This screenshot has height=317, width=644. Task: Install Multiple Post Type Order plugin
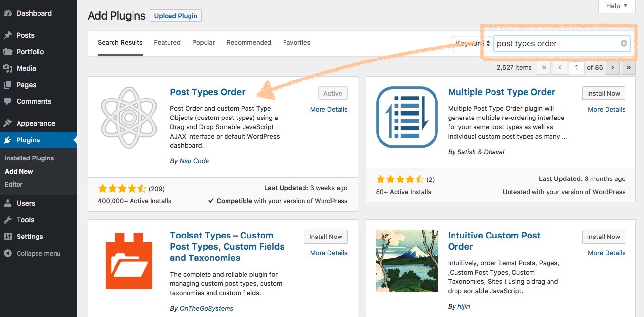[604, 94]
